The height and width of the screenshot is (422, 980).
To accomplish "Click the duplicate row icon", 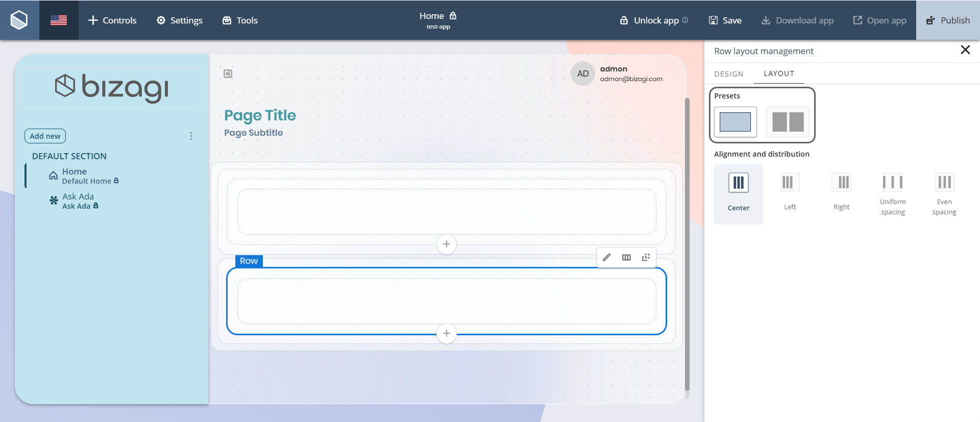I will (x=646, y=257).
